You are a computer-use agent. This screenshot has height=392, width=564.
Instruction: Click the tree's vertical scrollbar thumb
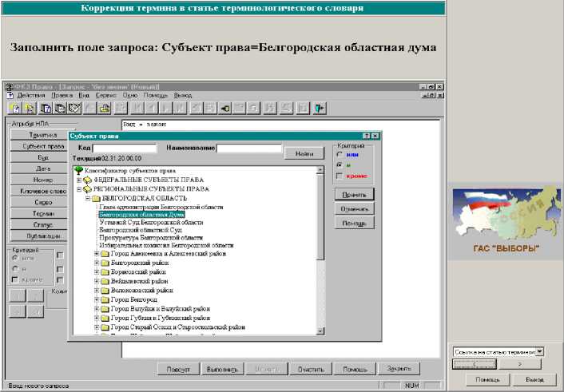(320, 216)
